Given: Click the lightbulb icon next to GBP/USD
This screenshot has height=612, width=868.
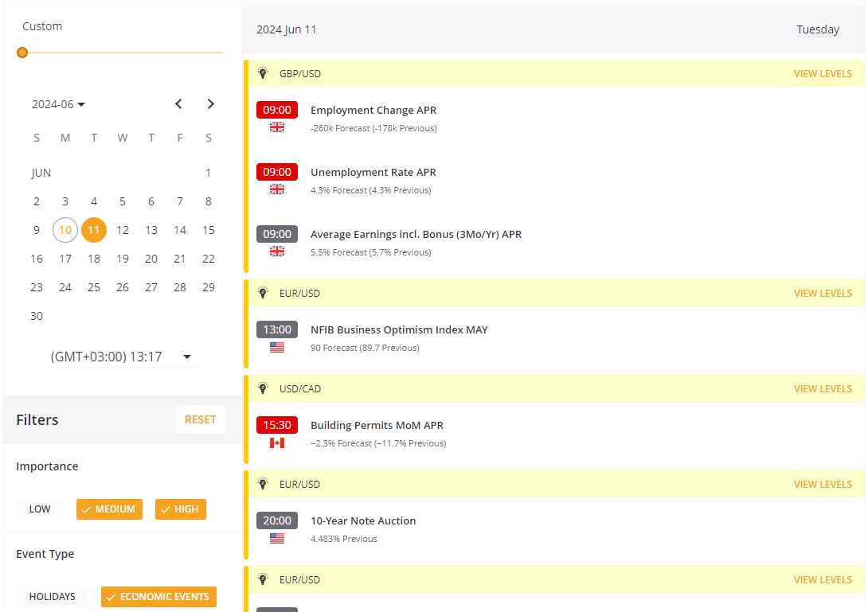Looking at the screenshot, I should [x=263, y=72].
